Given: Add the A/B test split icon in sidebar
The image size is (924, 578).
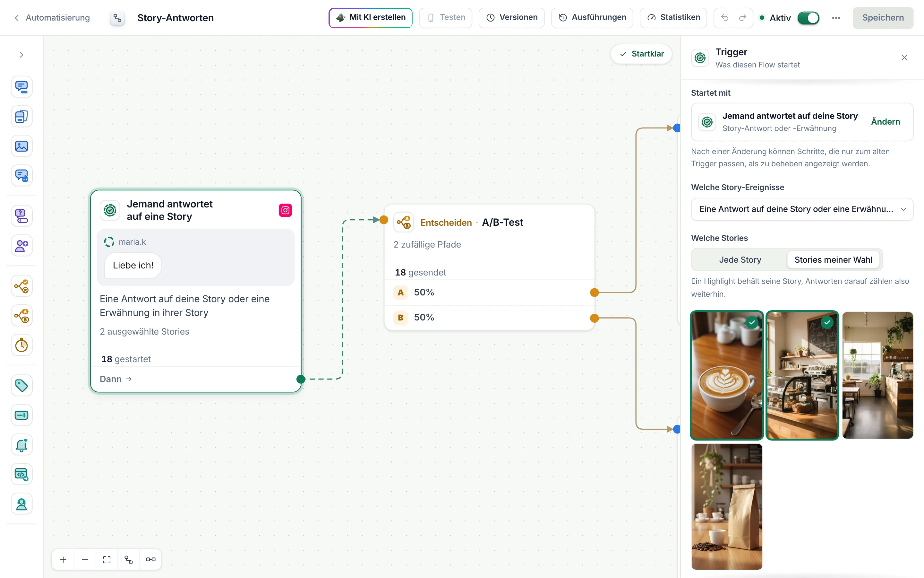Looking at the screenshot, I should (x=21, y=316).
